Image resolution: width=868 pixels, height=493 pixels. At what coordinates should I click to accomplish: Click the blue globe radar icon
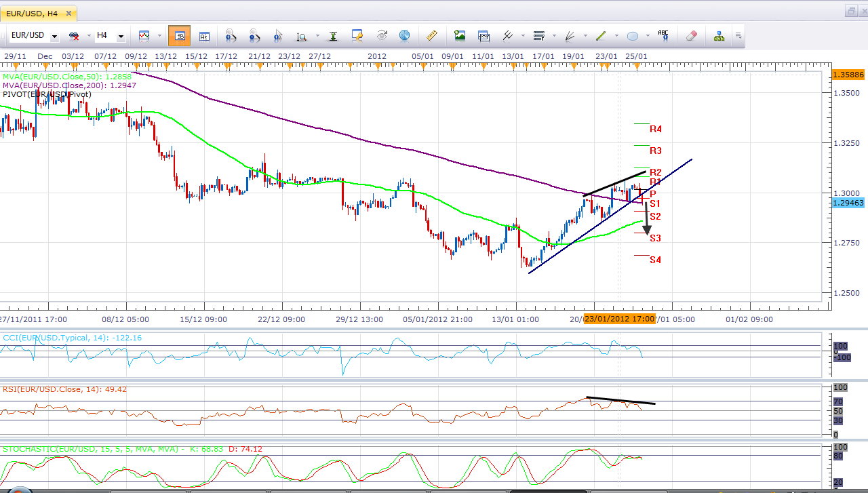point(404,36)
